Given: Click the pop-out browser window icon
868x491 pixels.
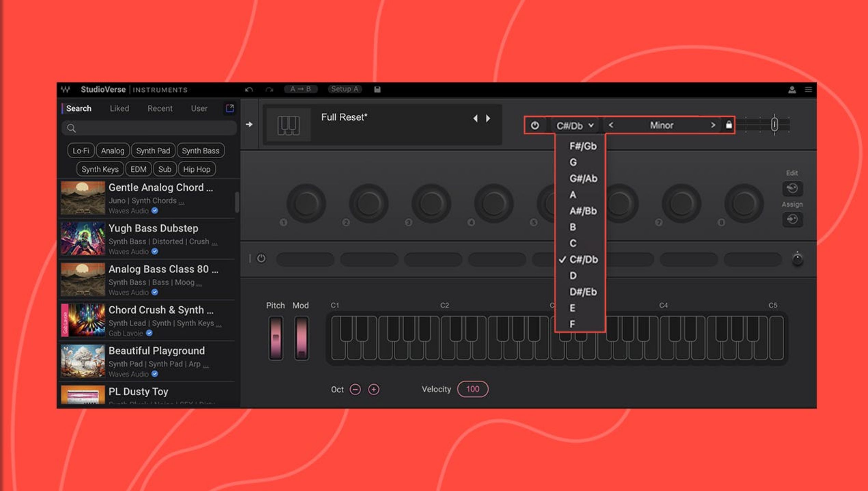Looking at the screenshot, I should coord(230,108).
